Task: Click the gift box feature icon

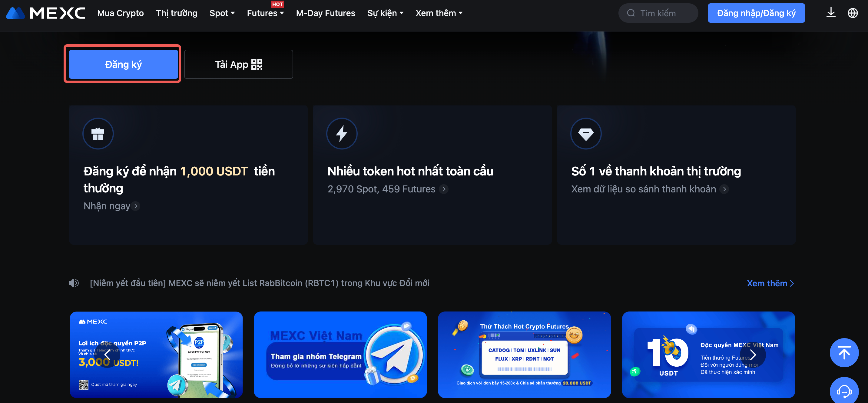Action: (98, 134)
